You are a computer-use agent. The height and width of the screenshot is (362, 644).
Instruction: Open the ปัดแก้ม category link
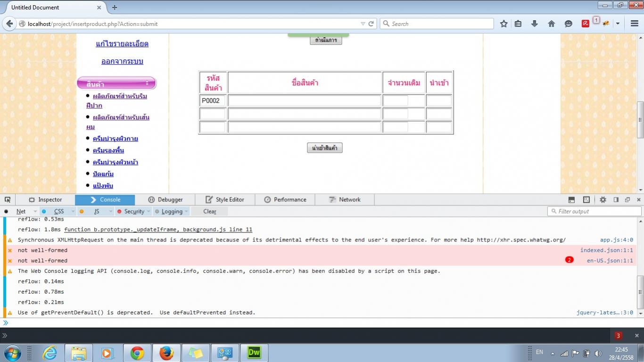[x=103, y=174]
